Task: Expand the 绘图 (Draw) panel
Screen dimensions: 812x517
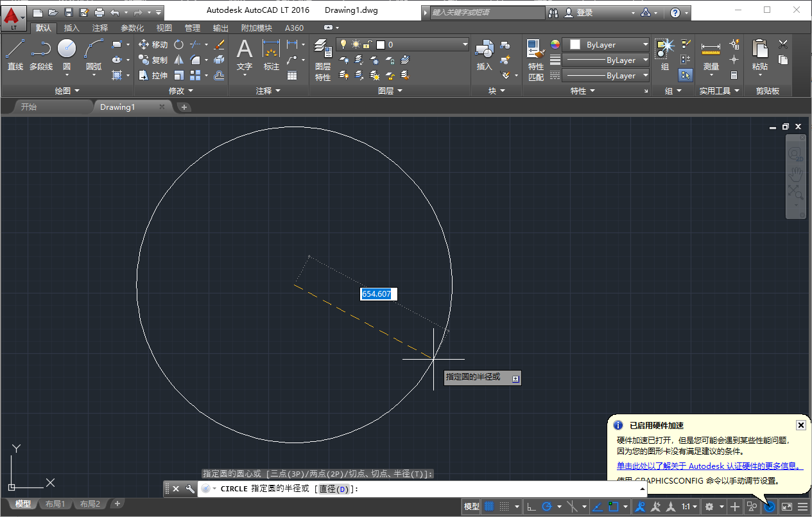Action: pos(66,91)
